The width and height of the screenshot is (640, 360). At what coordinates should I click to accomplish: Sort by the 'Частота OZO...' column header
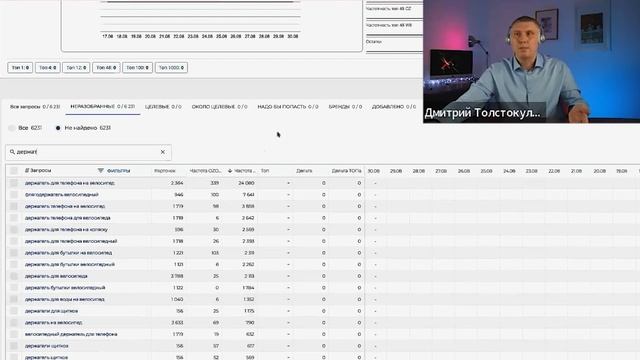[x=205, y=171]
